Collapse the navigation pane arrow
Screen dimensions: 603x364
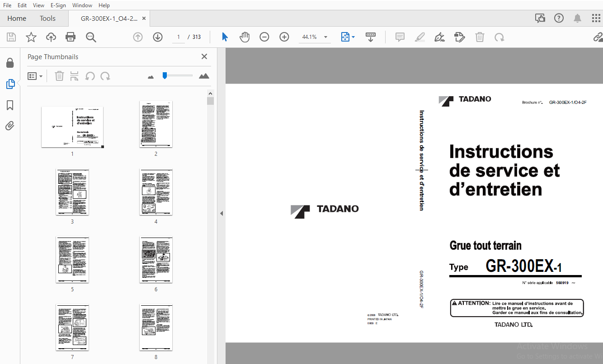pos(221,213)
